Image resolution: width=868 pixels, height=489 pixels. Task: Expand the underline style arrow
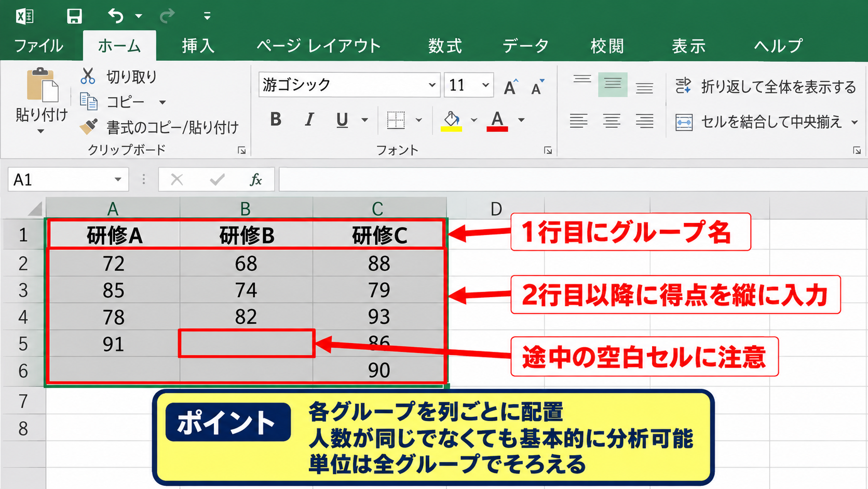[365, 120]
